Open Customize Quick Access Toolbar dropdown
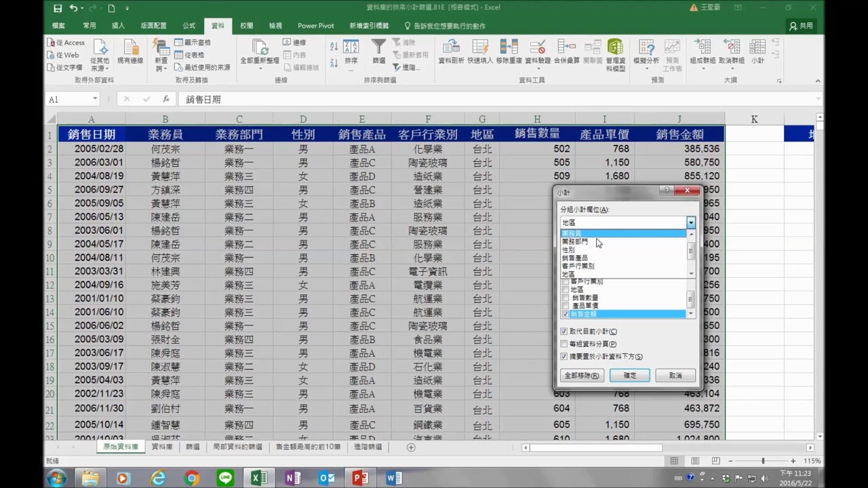Screen dimensions: 868x488 [127, 9]
